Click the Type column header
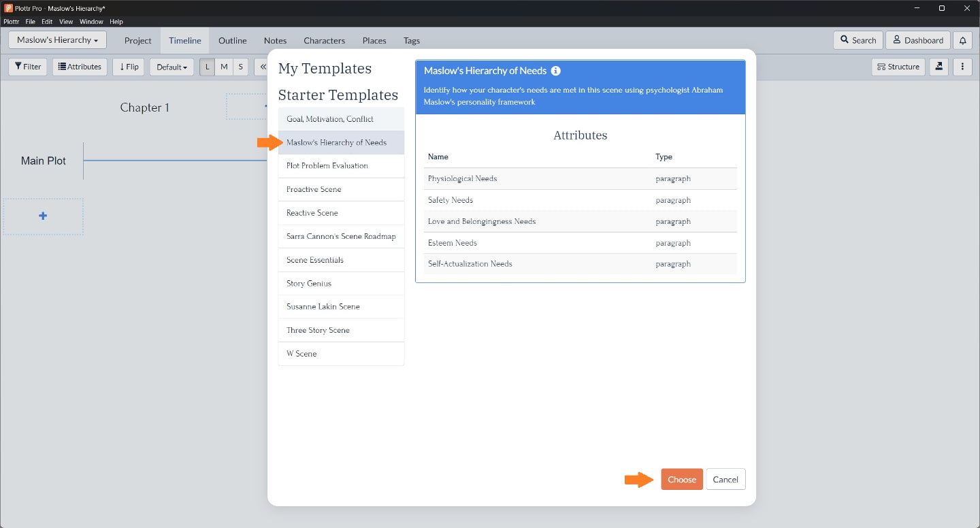Image resolution: width=980 pixels, height=528 pixels. click(664, 156)
